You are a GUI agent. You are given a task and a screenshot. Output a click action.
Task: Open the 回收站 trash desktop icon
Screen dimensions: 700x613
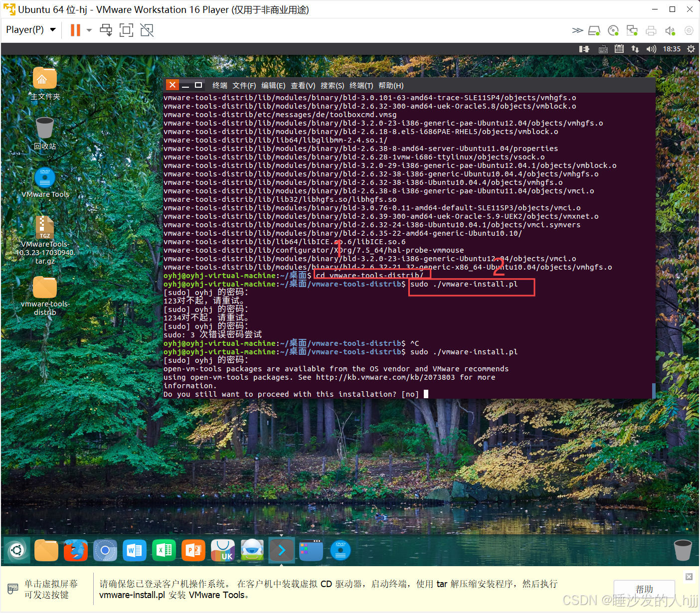pyautogui.click(x=45, y=134)
